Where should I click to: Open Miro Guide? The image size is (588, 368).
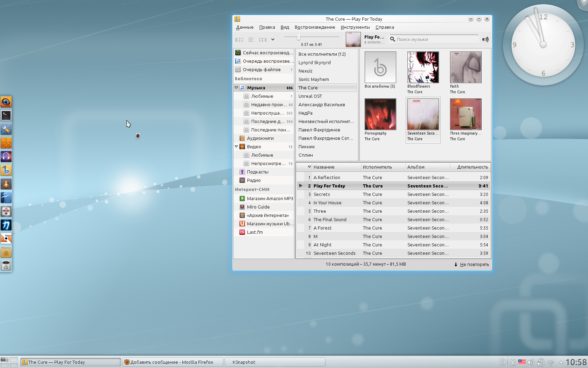click(264, 207)
